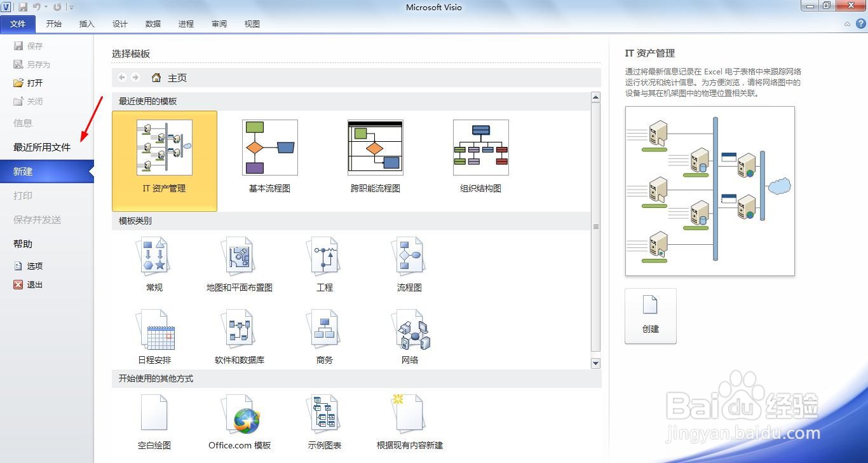Switch to the 插入 tab
Screen dimensions: 868x463
(87, 24)
